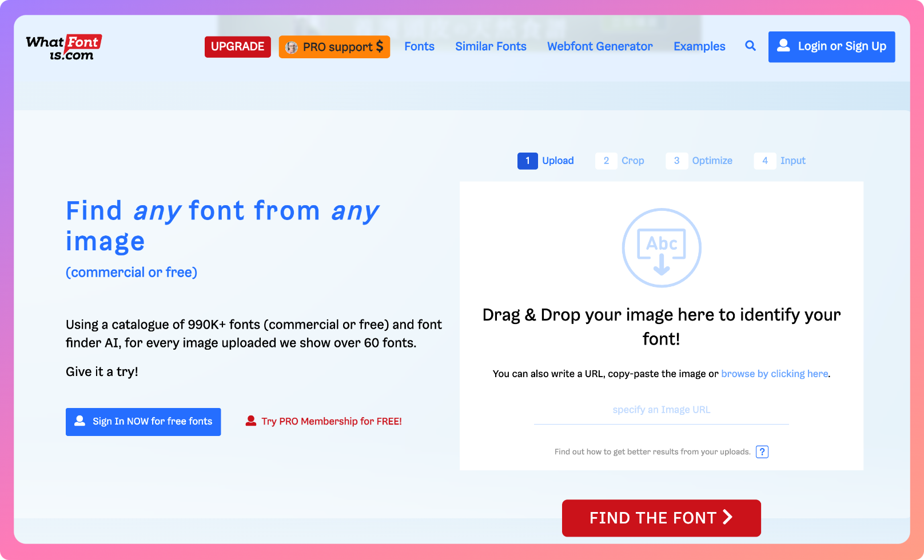
Task: Open the question mark help icon
Action: click(x=762, y=452)
